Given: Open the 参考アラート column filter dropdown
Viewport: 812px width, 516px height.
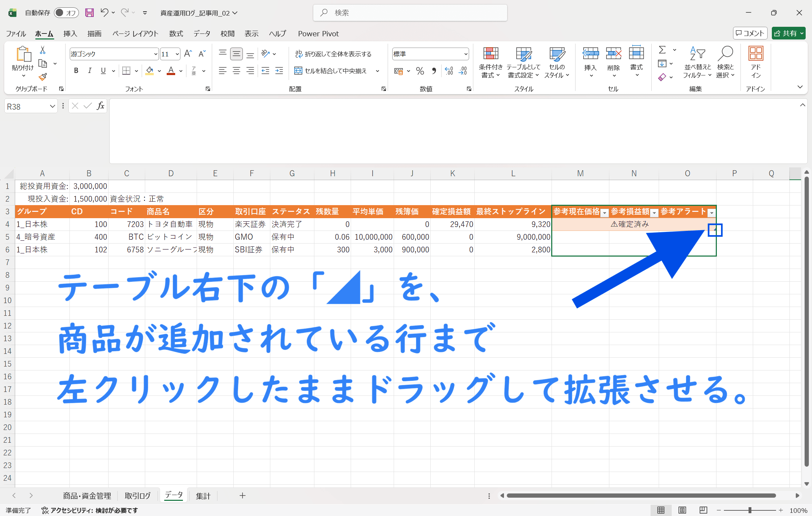Looking at the screenshot, I should coord(712,213).
